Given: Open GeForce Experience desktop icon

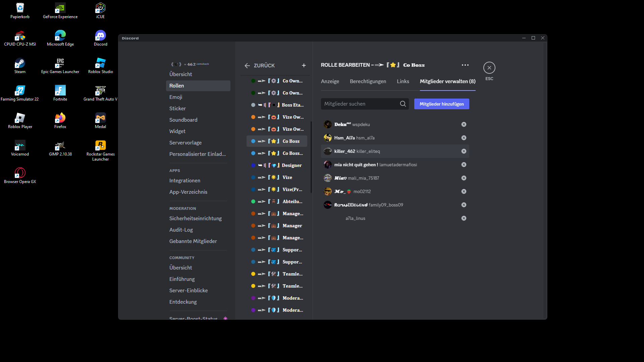Looking at the screenshot, I should pos(60,10).
